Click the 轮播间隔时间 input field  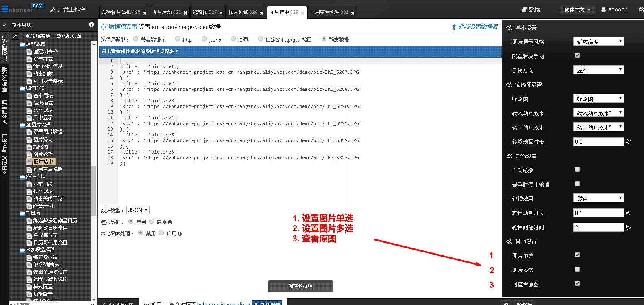pyautogui.click(x=598, y=227)
